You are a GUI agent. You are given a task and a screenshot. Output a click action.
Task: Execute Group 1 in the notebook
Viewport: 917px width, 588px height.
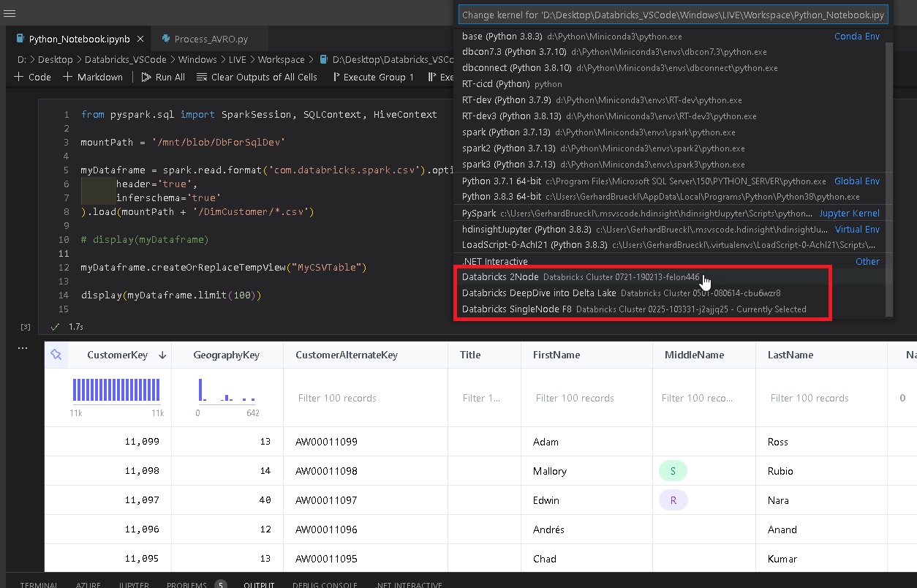pos(373,77)
